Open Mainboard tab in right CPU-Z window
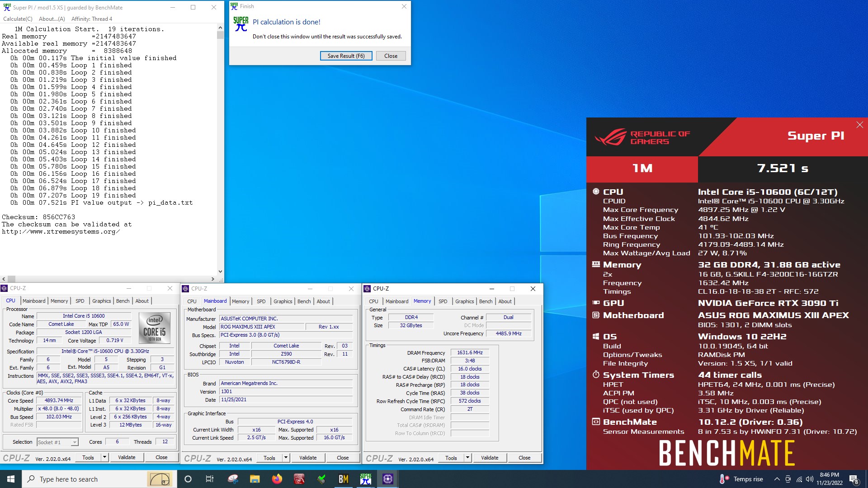Image resolution: width=868 pixels, height=488 pixels. pyautogui.click(x=397, y=301)
